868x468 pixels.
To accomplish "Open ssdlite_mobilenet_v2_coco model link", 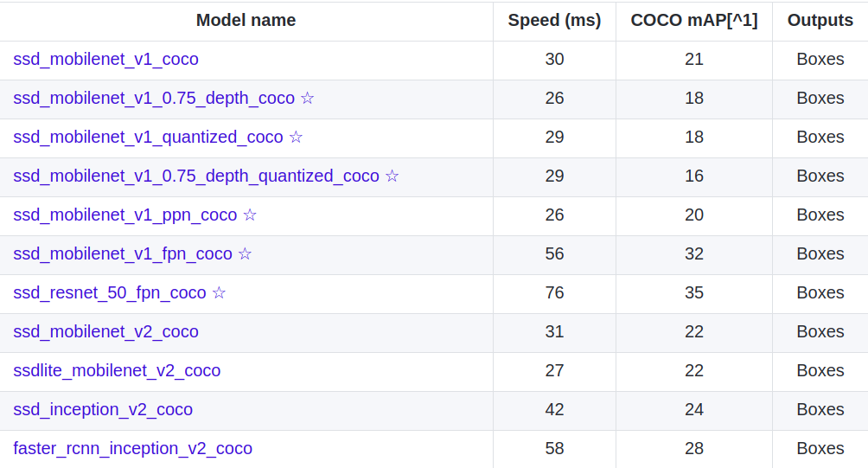I will coord(117,370).
